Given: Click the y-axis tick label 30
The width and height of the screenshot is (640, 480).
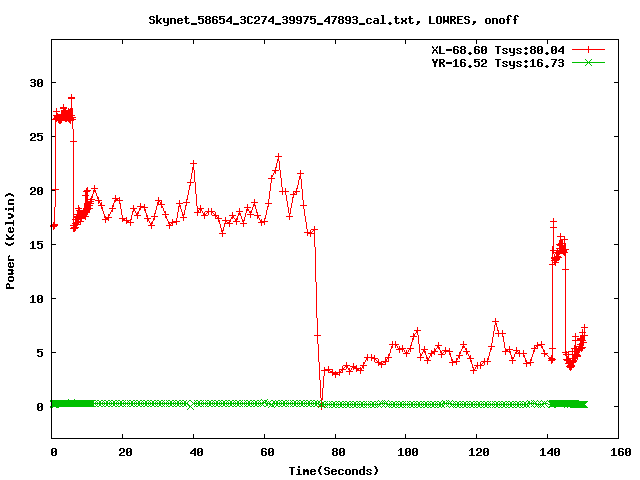Looking at the screenshot, I should click(36, 83).
